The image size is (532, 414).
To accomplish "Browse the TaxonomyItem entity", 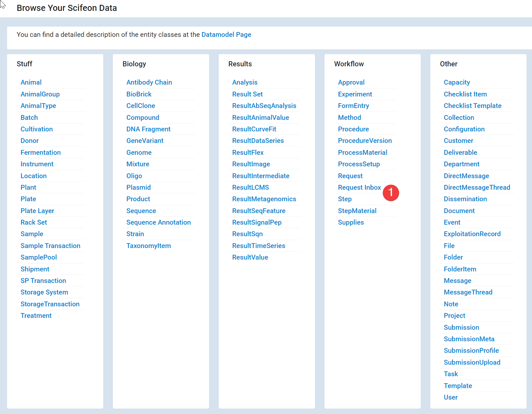I will coord(148,246).
